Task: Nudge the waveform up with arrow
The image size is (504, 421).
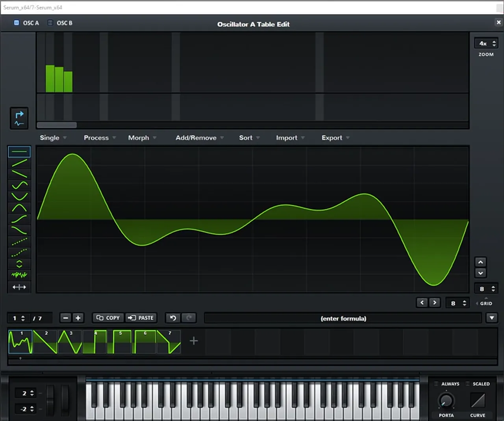Action: 480,262
